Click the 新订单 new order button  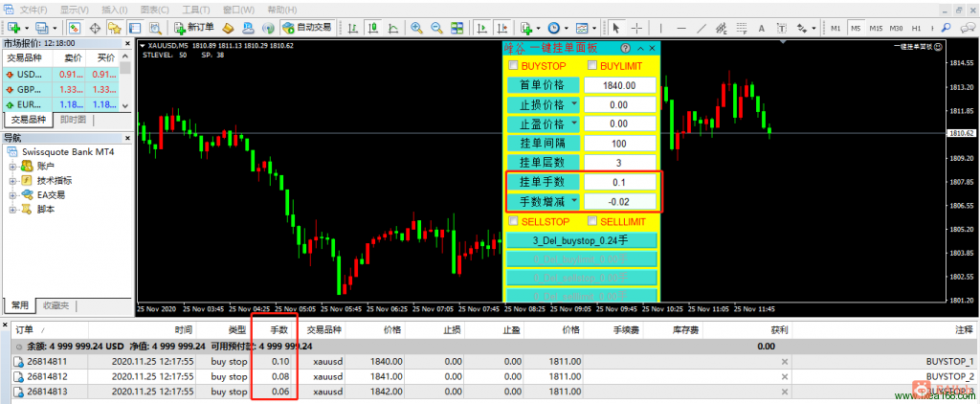pyautogui.click(x=194, y=28)
